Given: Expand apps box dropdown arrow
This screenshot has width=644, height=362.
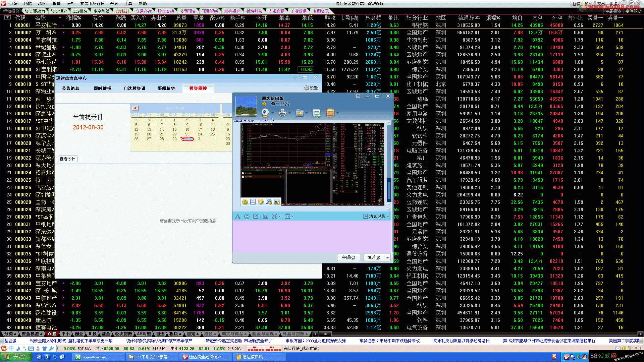Looking at the screenshot, I should point(337,113).
